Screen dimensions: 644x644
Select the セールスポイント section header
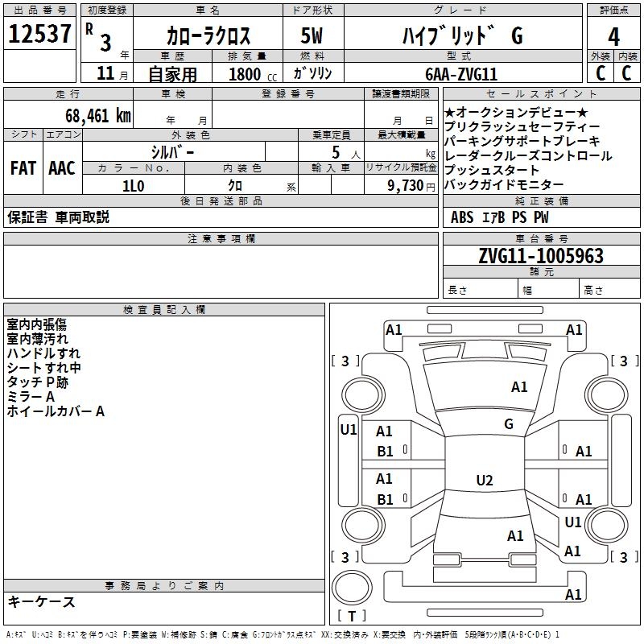(541, 93)
